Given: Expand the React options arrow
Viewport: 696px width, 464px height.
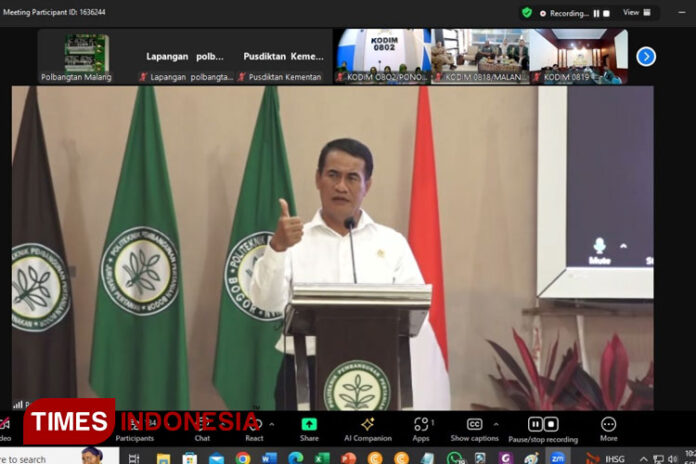Looking at the screenshot, I should [x=272, y=424].
